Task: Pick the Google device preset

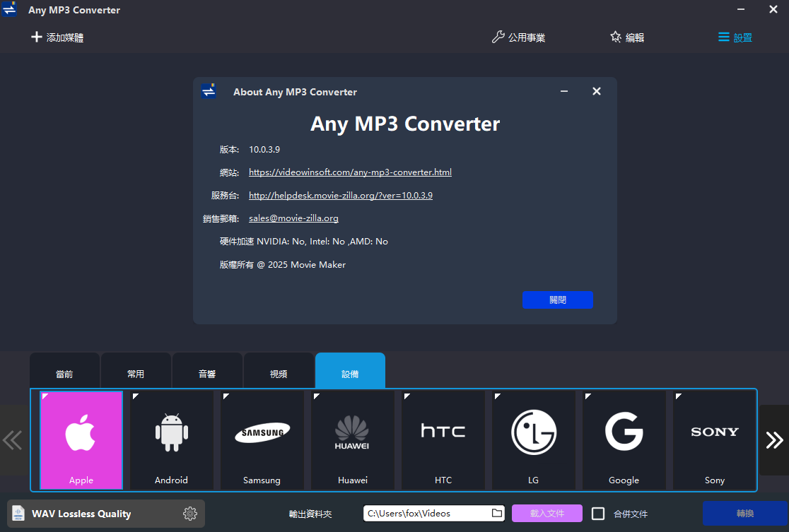Action: click(x=624, y=439)
